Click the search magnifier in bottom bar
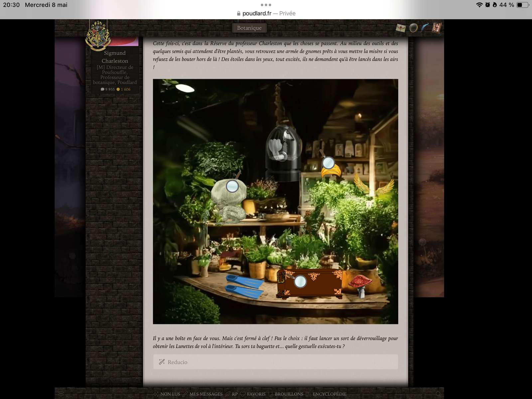The height and width of the screenshot is (399, 532). click(x=438, y=394)
